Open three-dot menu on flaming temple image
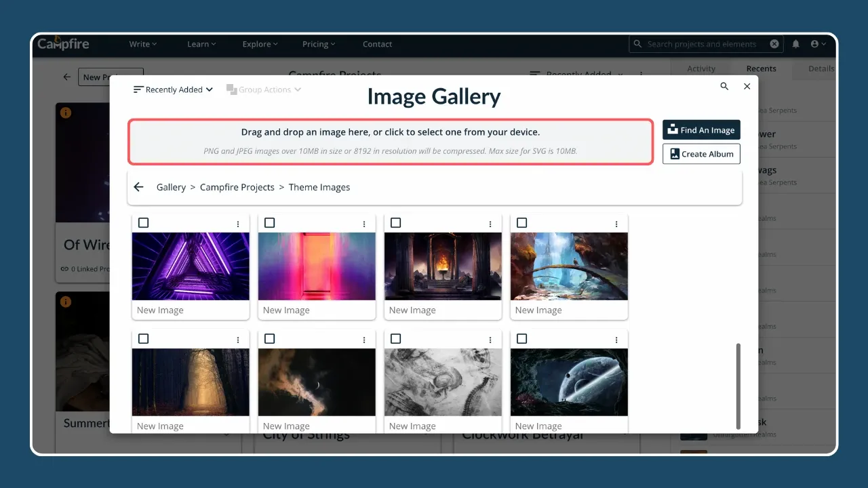Image resolution: width=868 pixels, height=488 pixels. point(490,224)
